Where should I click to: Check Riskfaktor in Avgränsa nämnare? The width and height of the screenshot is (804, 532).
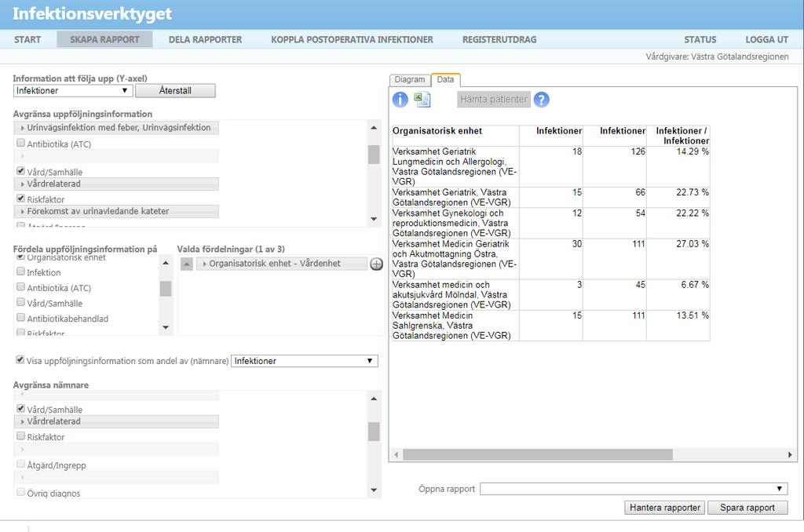tap(21, 436)
